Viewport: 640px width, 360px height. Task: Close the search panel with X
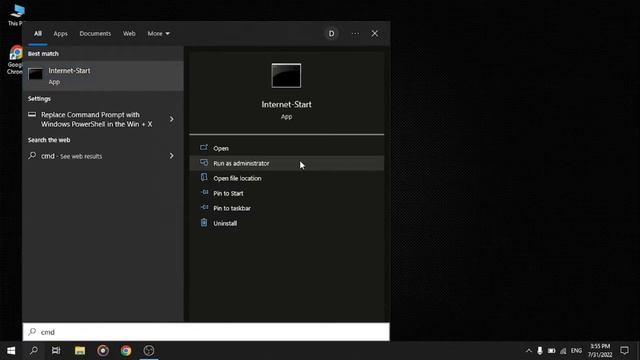point(374,33)
